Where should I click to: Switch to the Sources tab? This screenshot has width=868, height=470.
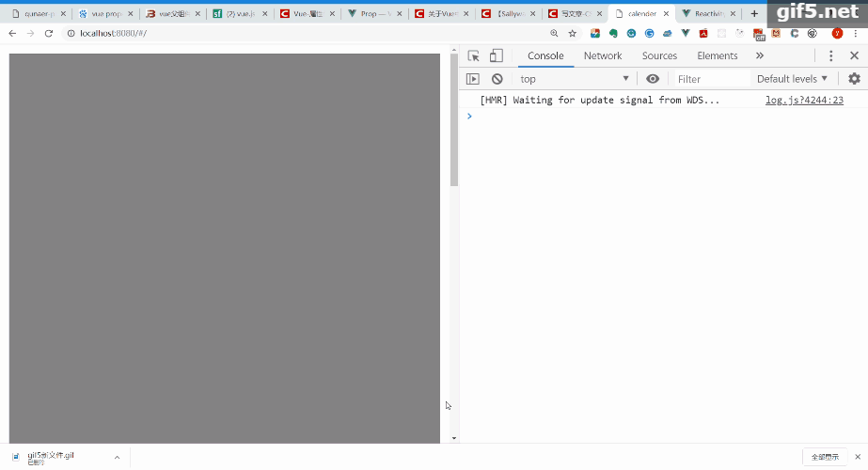pos(659,55)
